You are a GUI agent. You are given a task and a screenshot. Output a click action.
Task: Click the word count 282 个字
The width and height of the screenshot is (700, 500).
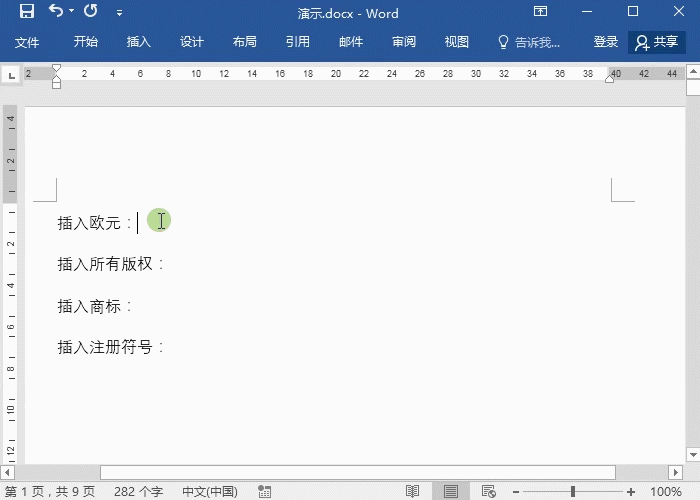pos(138,492)
